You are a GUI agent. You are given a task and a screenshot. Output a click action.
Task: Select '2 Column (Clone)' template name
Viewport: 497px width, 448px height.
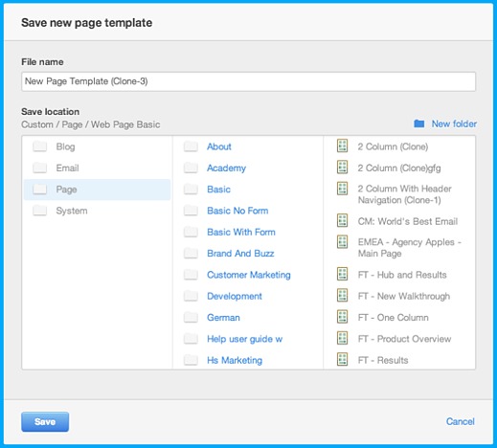393,146
